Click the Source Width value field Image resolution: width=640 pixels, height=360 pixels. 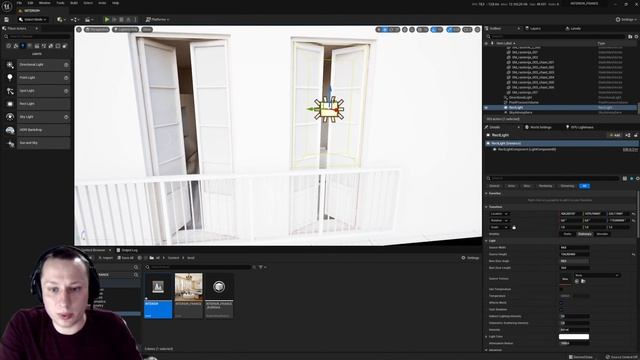point(574,247)
